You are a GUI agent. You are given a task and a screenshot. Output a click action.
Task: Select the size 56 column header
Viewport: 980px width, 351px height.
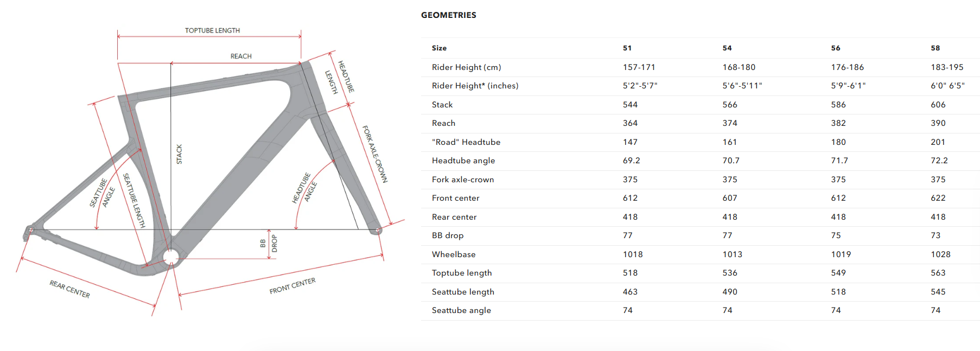(x=835, y=48)
